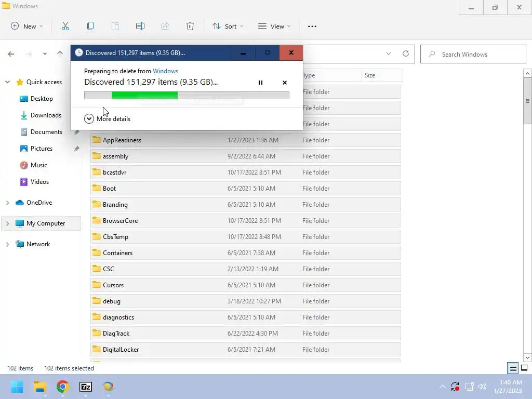Select Desktop in Quick access

42,99
